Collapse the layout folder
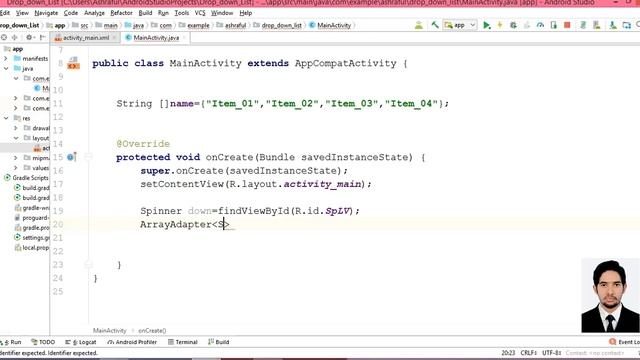 pyautogui.click(x=16, y=138)
